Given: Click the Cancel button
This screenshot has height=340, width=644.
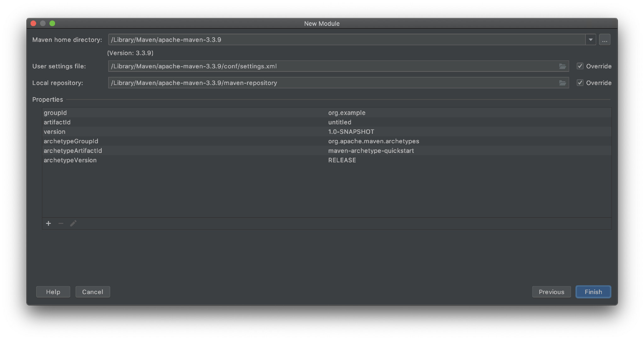Looking at the screenshot, I should coord(93,292).
